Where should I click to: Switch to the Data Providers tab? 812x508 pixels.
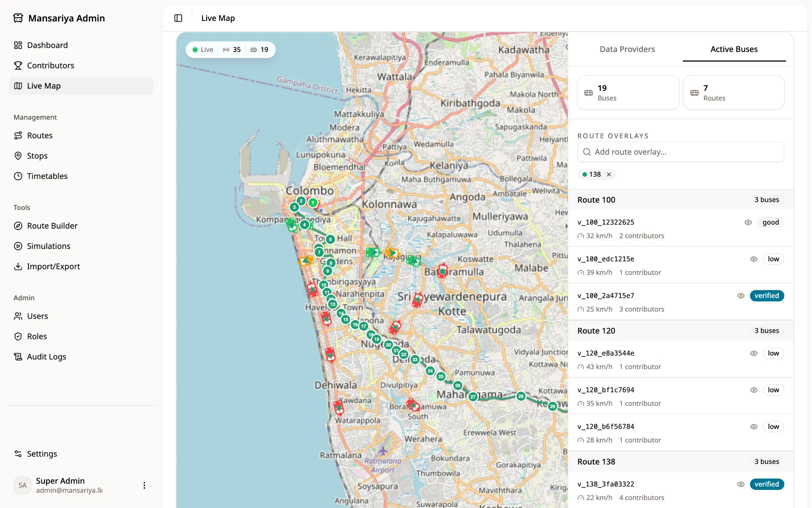coord(627,49)
